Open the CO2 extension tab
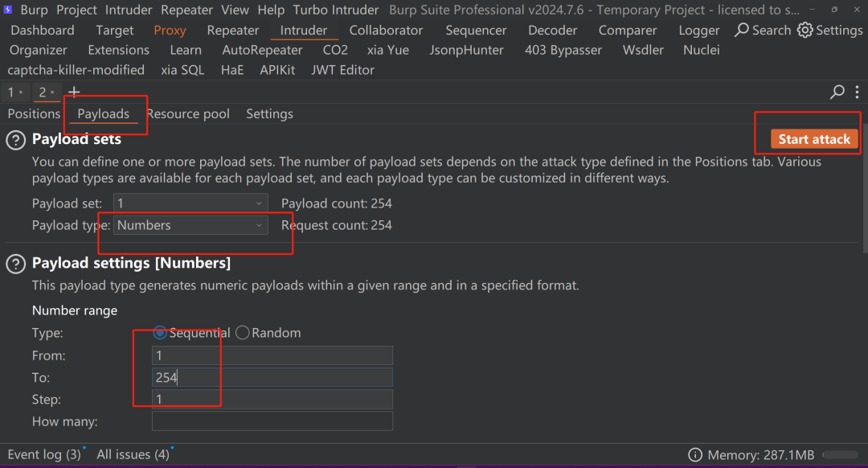 point(335,51)
